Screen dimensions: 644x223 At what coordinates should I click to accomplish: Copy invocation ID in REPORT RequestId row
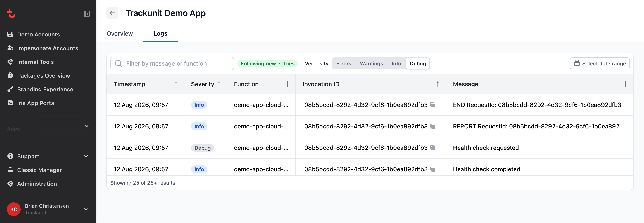point(433,126)
